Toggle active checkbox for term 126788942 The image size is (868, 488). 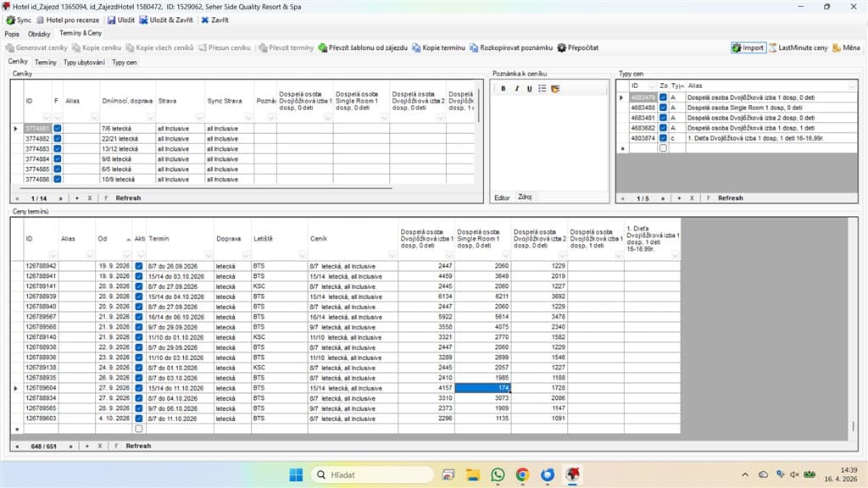139,266
